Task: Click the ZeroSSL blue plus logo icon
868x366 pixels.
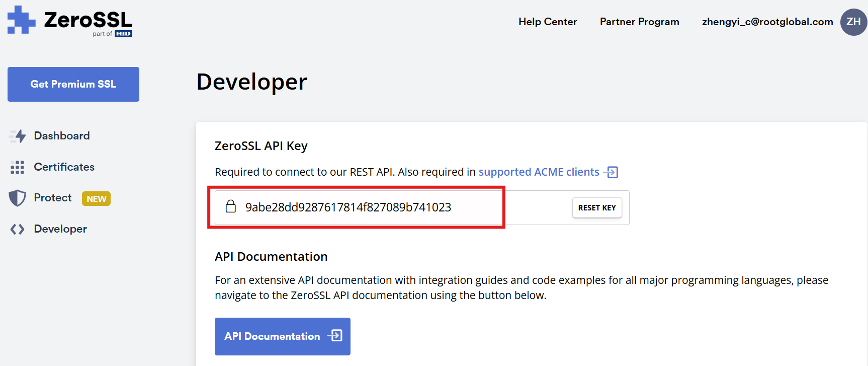Action: tap(21, 20)
